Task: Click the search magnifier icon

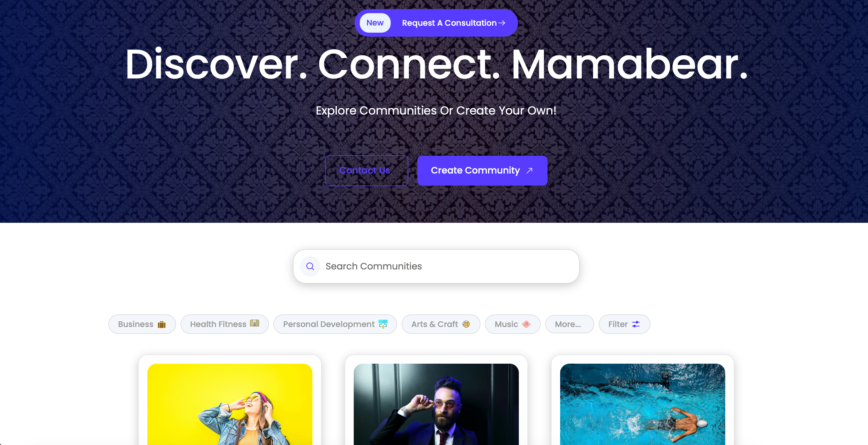Action: 310,266
